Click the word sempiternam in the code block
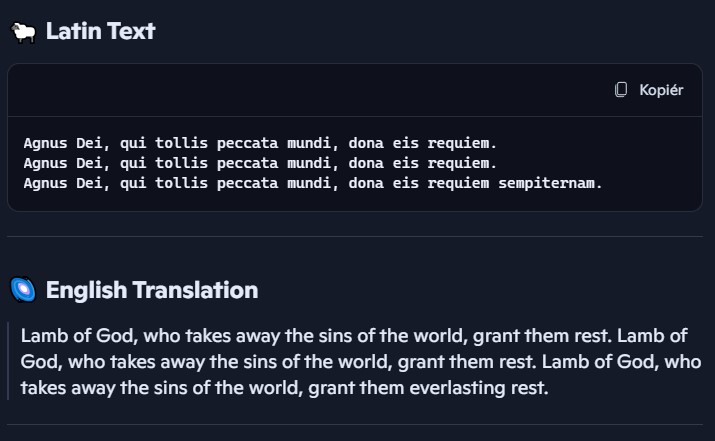 point(550,183)
